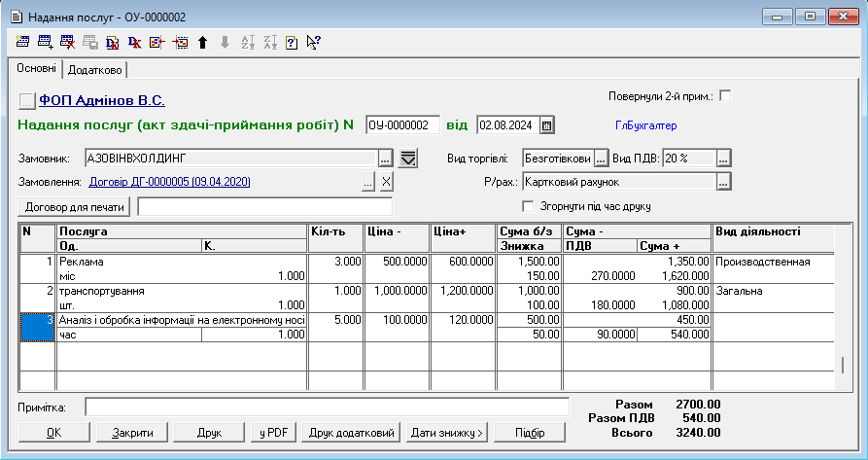
Task: Click the help question mark icon
Action: 292,42
